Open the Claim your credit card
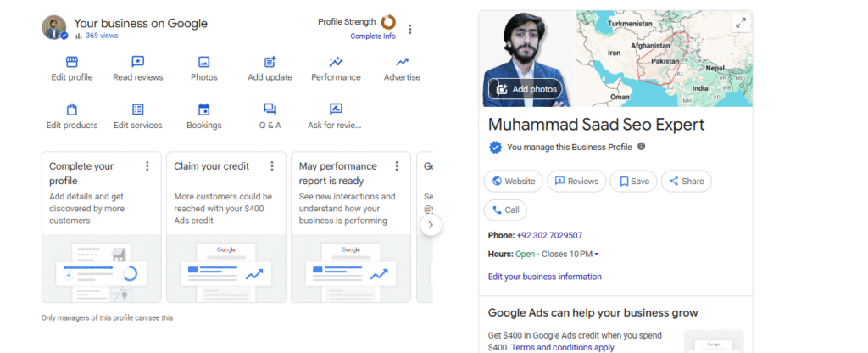Viewport: 868px width, 353px height. pos(225,227)
